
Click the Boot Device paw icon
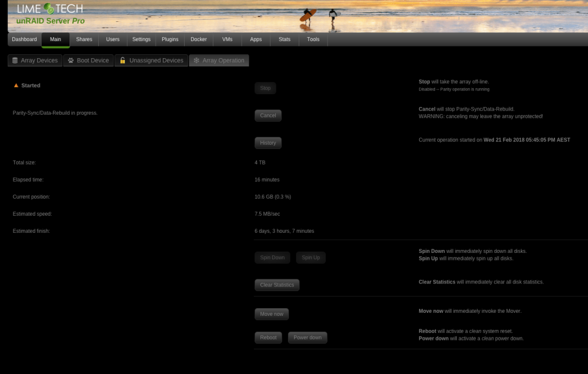pyautogui.click(x=71, y=61)
